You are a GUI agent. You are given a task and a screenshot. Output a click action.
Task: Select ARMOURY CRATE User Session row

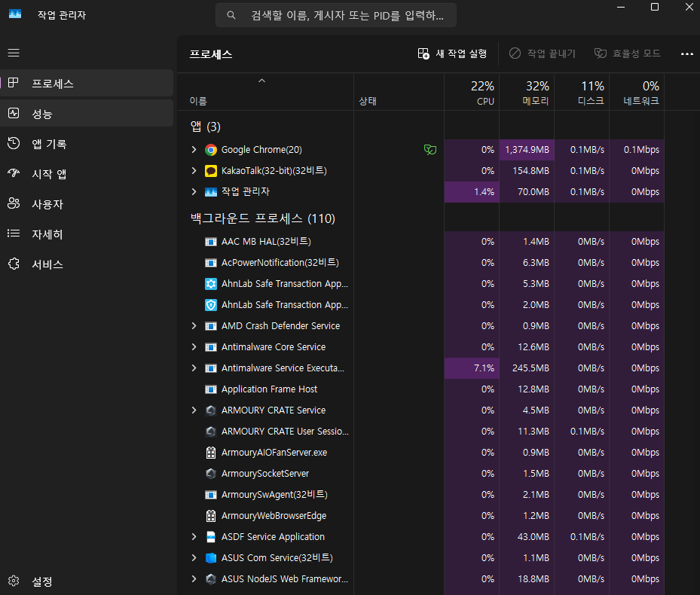pyautogui.click(x=421, y=431)
